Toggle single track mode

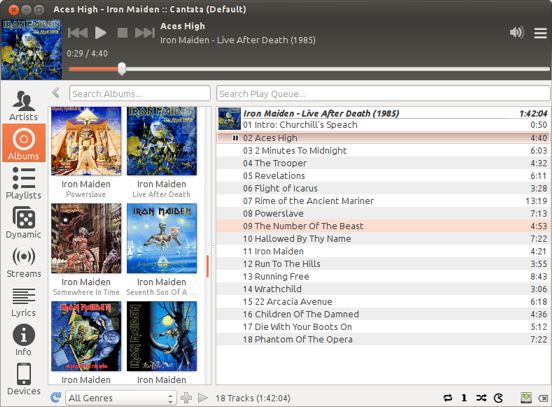464,398
